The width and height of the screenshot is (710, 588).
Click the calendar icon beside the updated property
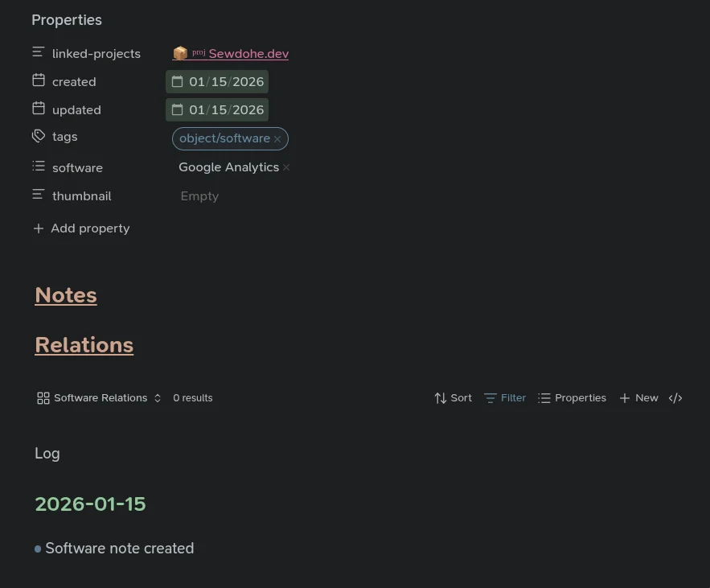click(x=38, y=109)
